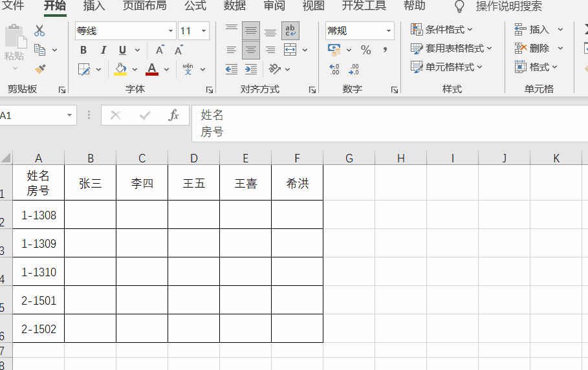Apply percent style to the cell
The width and height of the screenshot is (588, 370).
pyautogui.click(x=366, y=50)
